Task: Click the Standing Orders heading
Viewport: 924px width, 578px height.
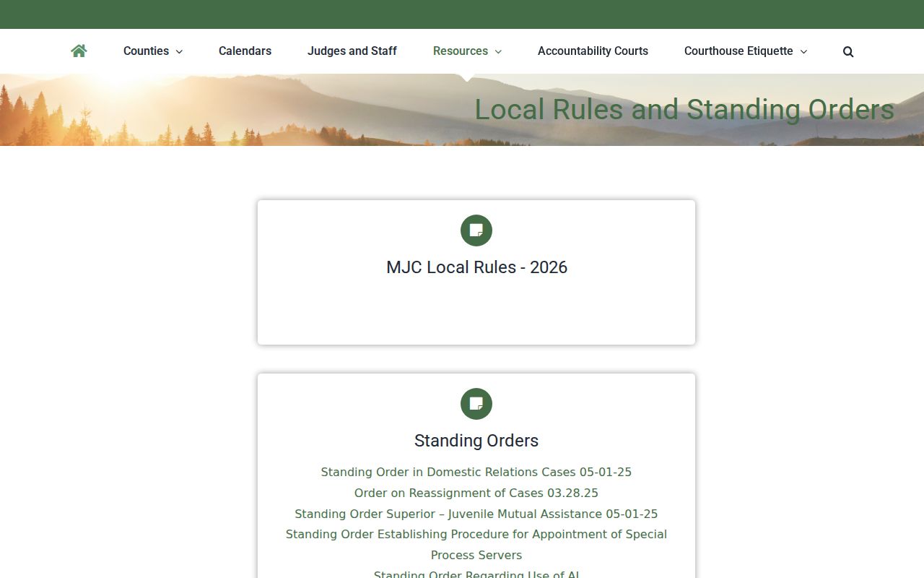Action: 476,441
